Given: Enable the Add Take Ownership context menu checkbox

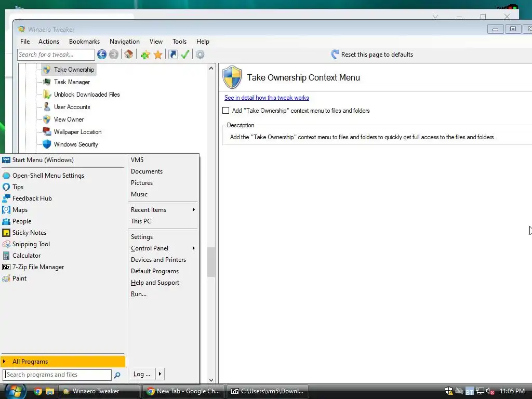Looking at the screenshot, I should coord(225,110).
